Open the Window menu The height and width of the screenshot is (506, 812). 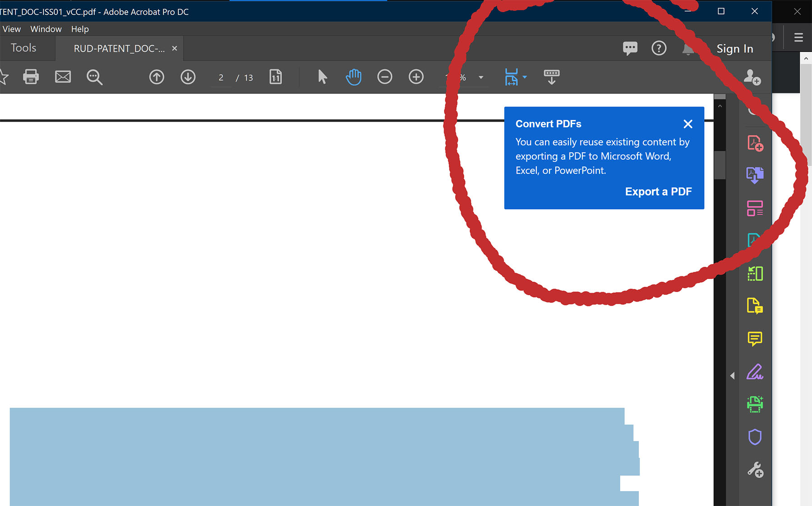coord(46,29)
